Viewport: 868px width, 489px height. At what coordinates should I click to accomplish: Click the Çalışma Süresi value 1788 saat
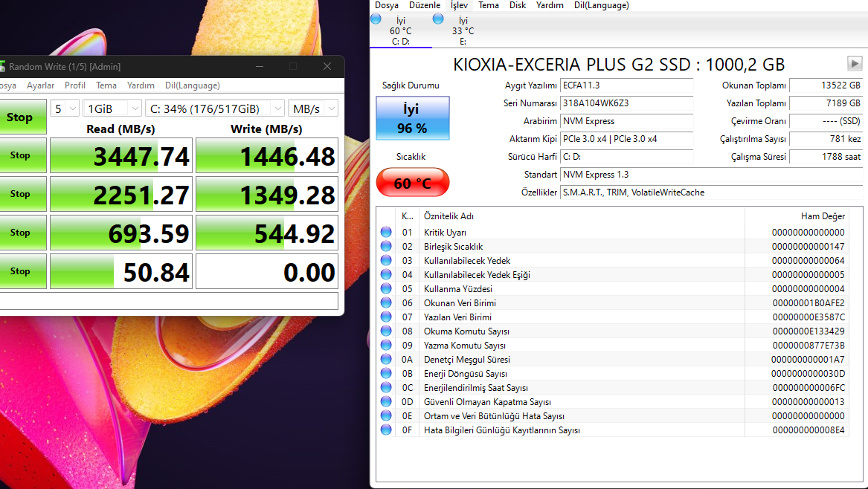[x=826, y=157]
